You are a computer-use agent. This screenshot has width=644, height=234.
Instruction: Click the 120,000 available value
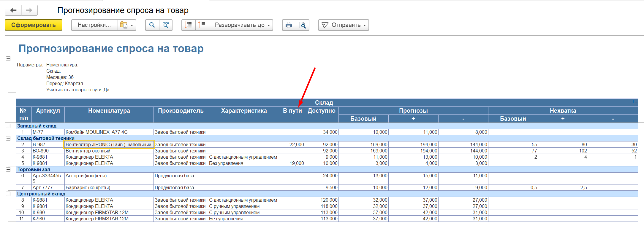[322, 200]
